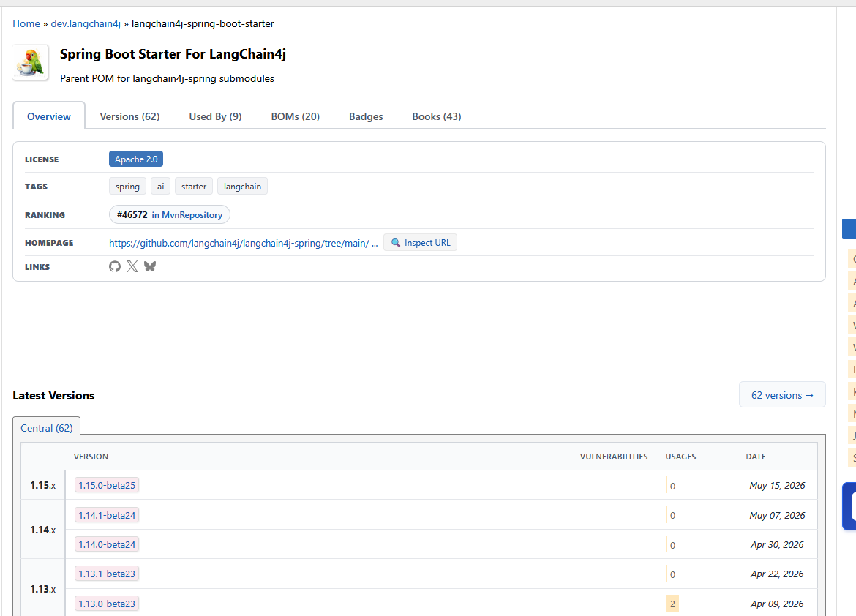Click the LangChain4j parrot logo
The image size is (856, 616).
[x=31, y=62]
